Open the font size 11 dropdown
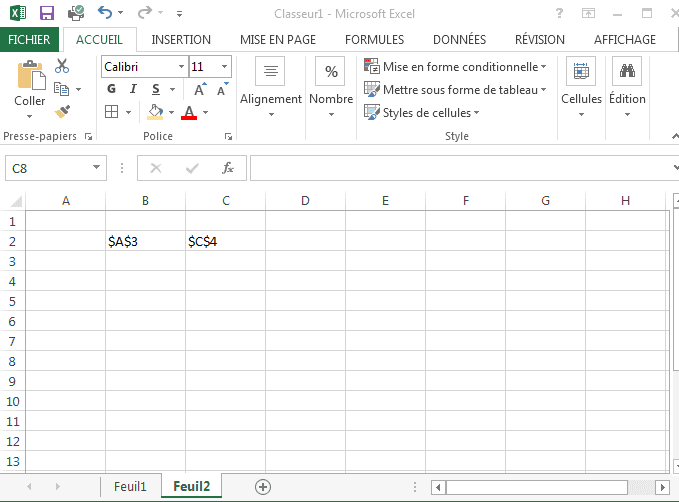Image resolution: width=679 pixels, height=502 pixels. point(224,67)
